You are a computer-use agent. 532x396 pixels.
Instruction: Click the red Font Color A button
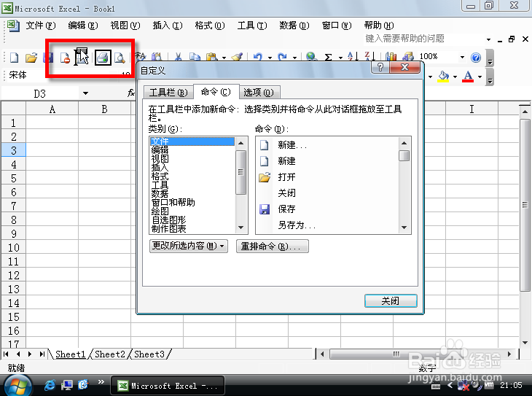point(468,77)
